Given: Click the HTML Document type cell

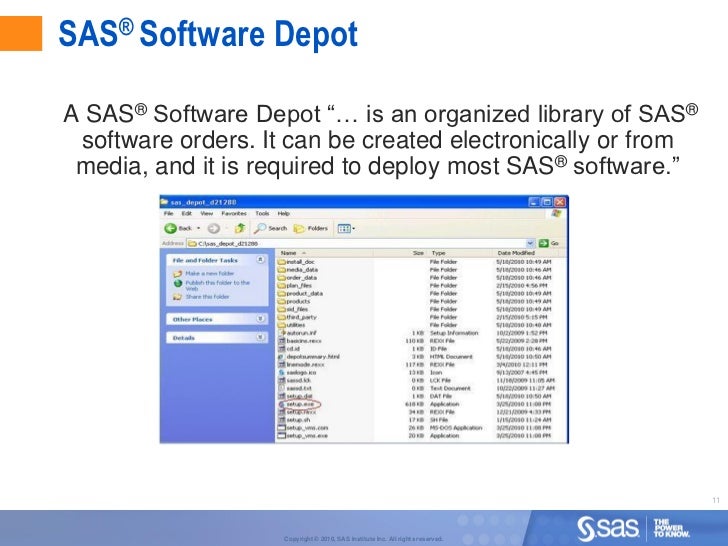Looking at the screenshot, I should (451, 357).
